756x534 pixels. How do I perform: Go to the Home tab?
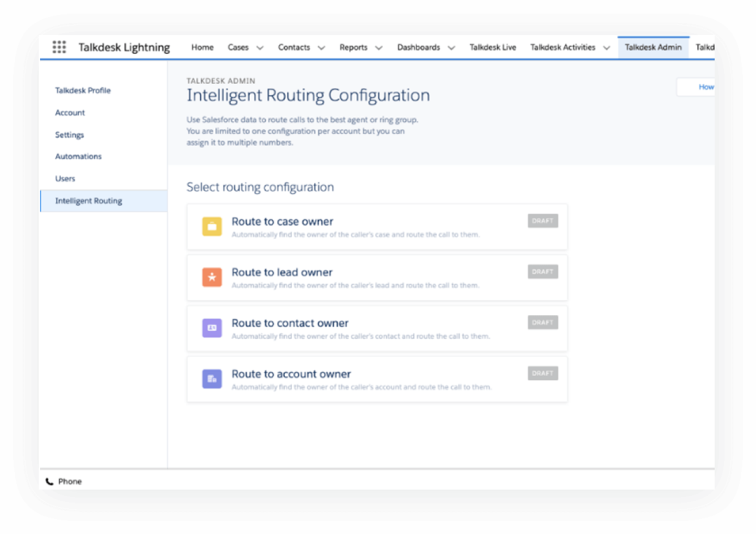tap(202, 48)
